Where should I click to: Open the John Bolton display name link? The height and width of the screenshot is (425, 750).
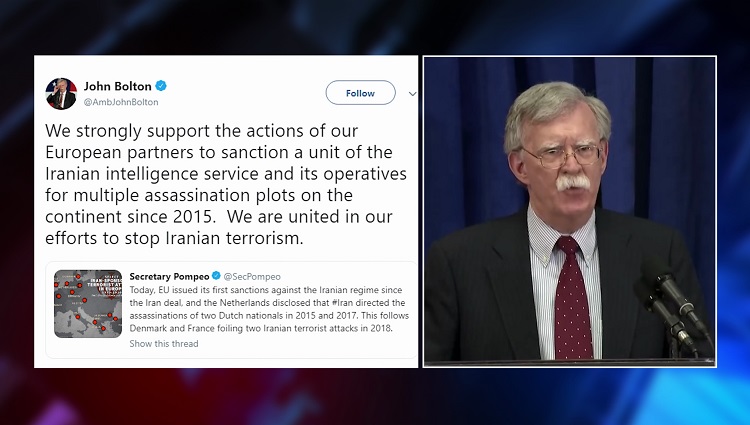pos(118,87)
